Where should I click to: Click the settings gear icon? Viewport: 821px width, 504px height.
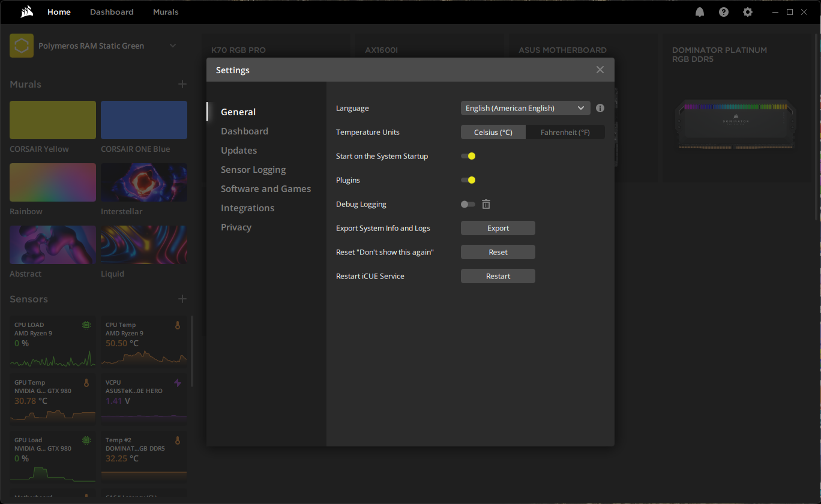[747, 12]
